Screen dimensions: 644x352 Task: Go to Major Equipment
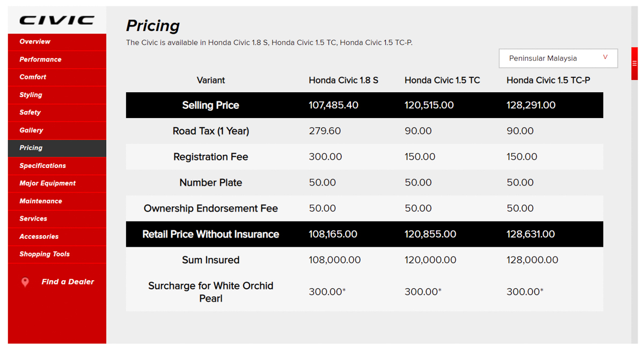coord(47,184)
